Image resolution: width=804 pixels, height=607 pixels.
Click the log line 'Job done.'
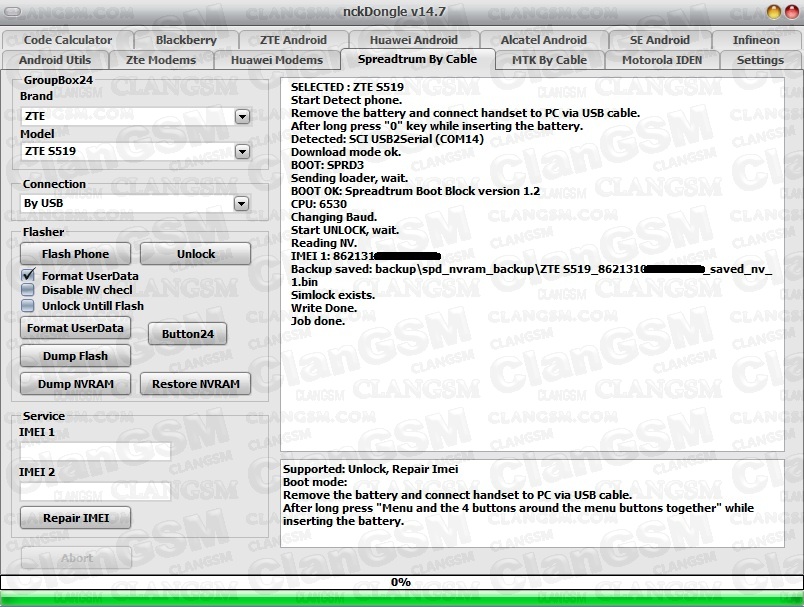(x=318, y=321)
